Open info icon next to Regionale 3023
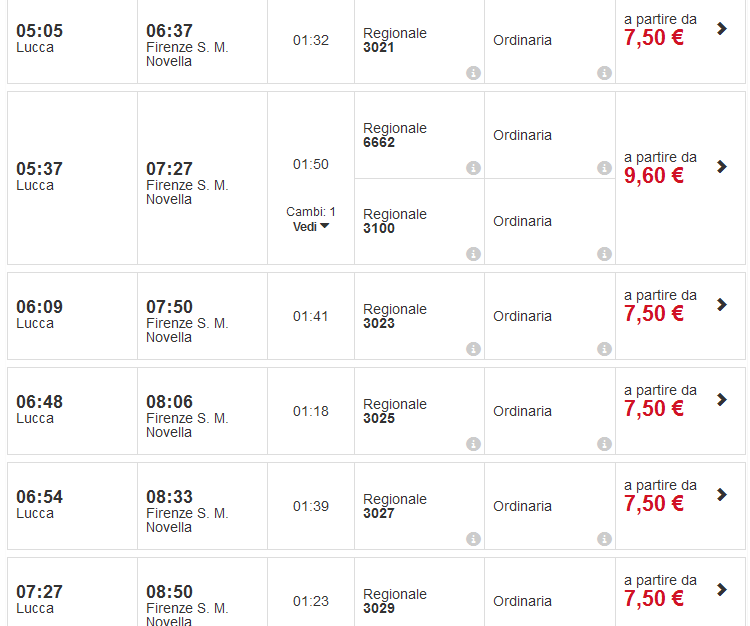This screenshot has width=750, height=626. click(x=473, y=349)
